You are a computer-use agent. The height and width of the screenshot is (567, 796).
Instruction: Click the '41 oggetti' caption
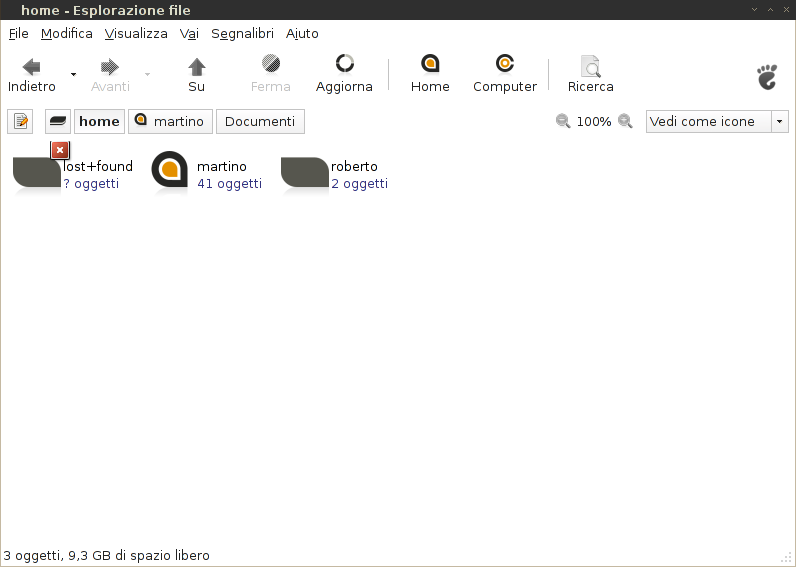click(229, 183)
